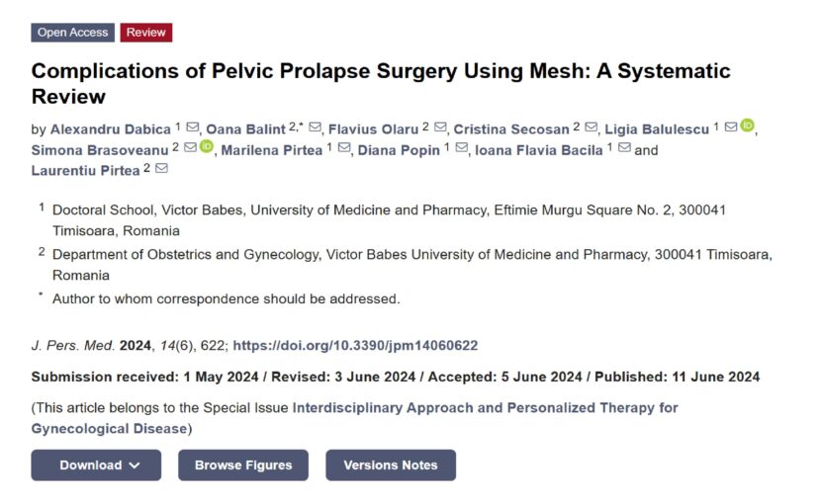Click the email icon next to Laurentiu Pirtea
Image resolution: width=821 pixels, height=504 pixels.
pos(161,169)
